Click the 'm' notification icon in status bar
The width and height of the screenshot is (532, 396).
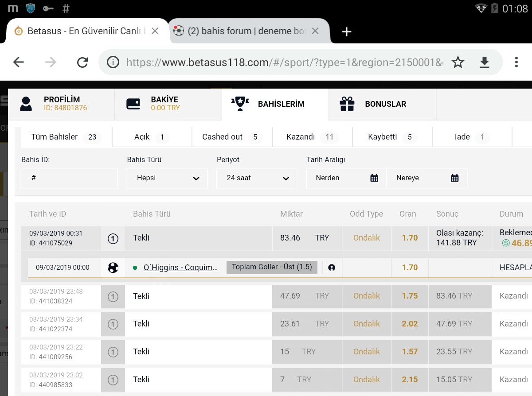(x=13, y=8)
